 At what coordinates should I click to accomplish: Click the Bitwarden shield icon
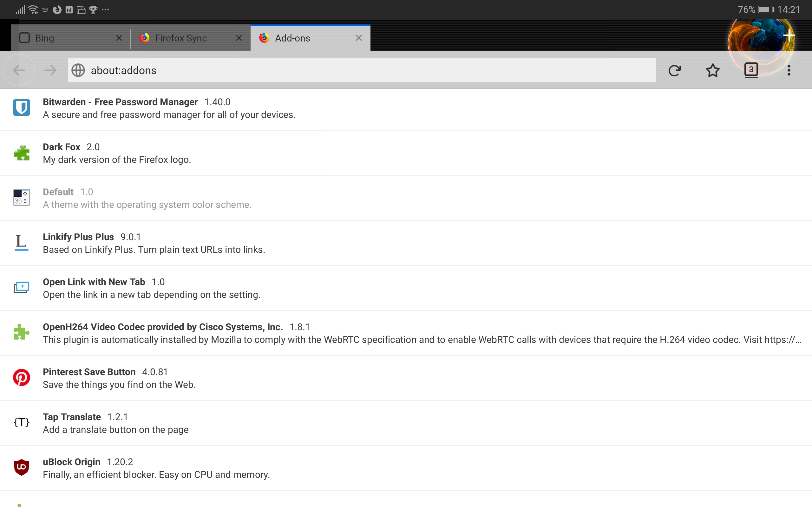[22, 108]
